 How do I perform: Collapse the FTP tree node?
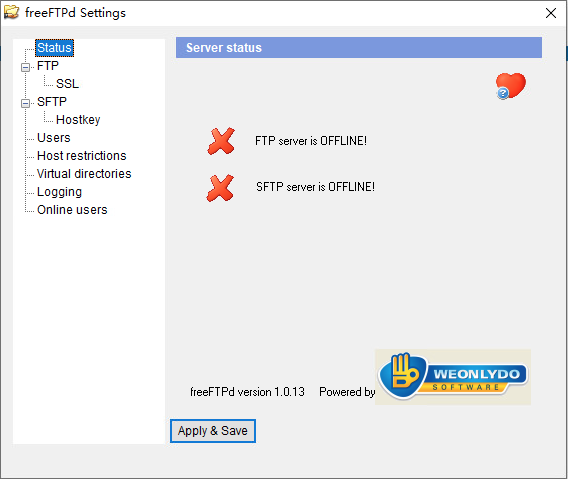(x=25, y=67)
